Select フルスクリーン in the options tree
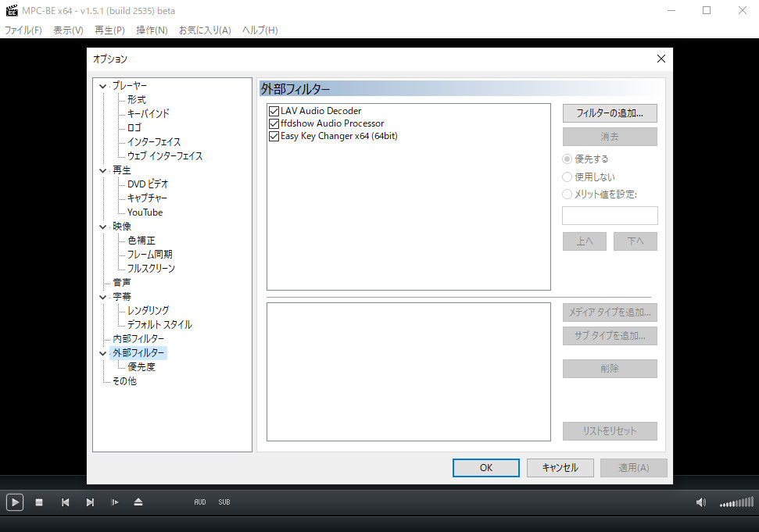Screen dimensions: 759x532 click(x=151, y=269)
